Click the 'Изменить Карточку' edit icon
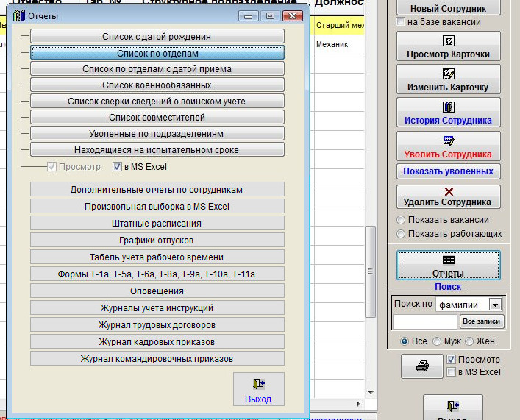Viewport: 520px width, 420px height. click(449, 74)
